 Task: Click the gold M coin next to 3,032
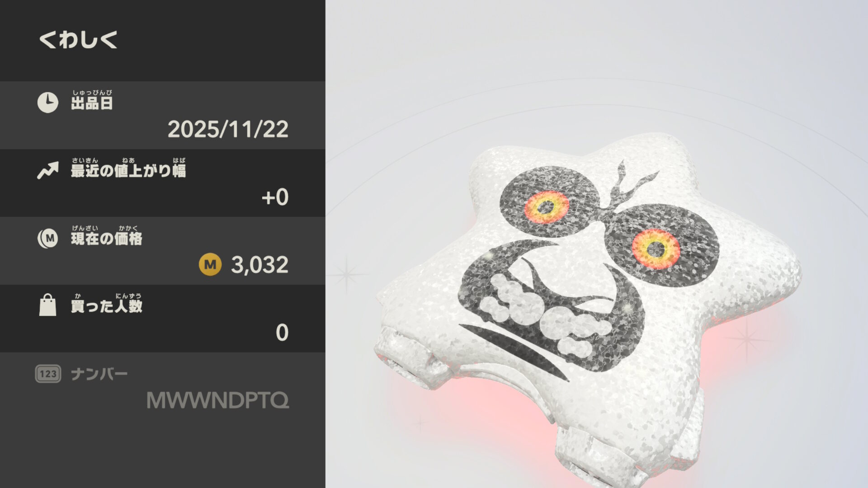210,264
